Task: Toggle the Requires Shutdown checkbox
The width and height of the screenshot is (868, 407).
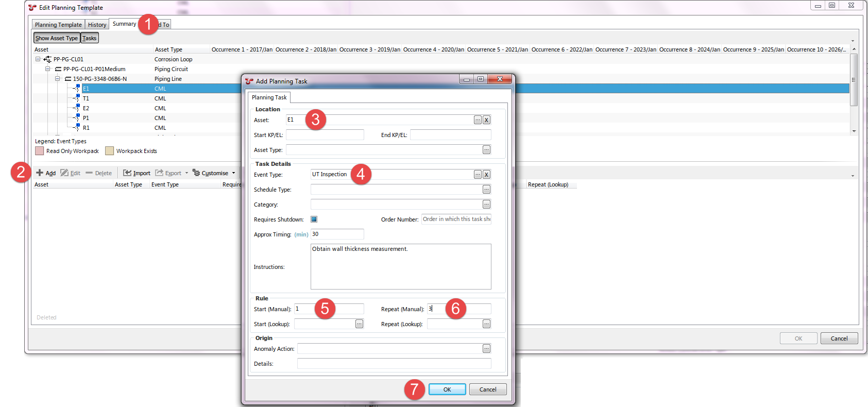Action: click(314, 219)
